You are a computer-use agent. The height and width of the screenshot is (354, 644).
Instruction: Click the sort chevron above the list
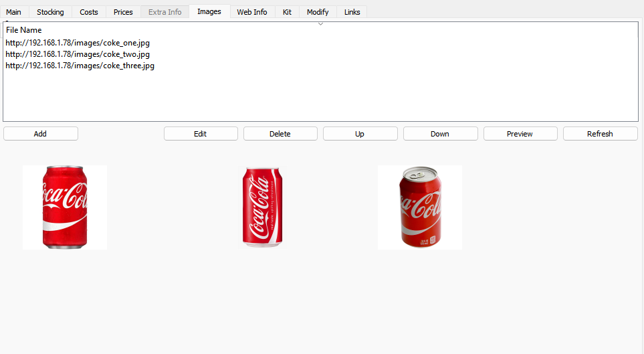pyautogui.click(x=321, y=24)
